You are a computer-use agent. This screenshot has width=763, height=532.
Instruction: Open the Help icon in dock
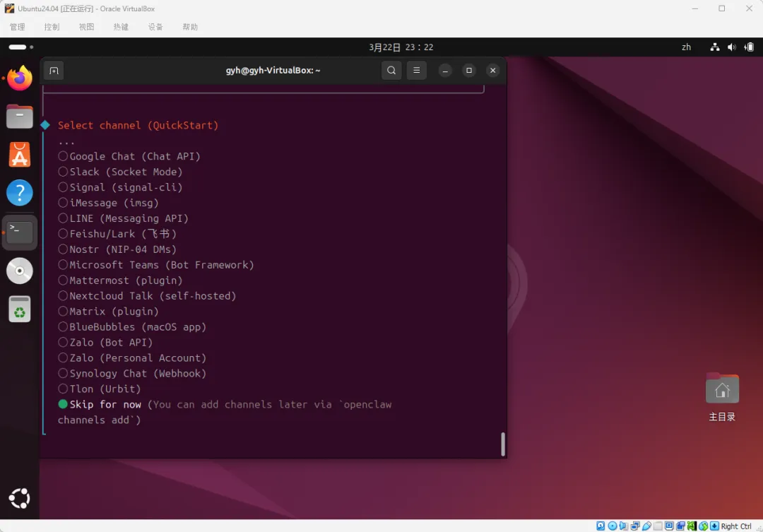20,193
